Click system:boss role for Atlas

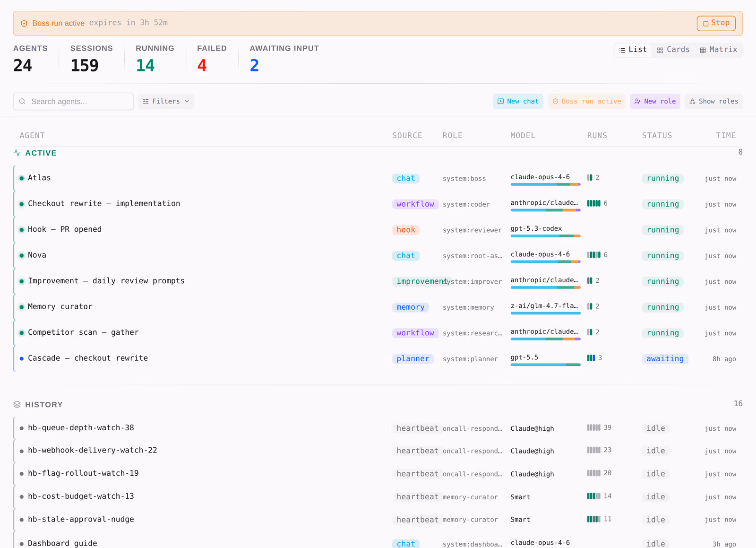click(x=464, y=179)
